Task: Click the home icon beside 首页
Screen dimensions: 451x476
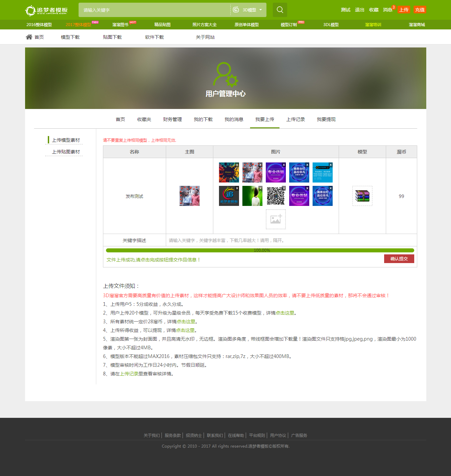Action: pyautogui.click(x=29, y=37)
